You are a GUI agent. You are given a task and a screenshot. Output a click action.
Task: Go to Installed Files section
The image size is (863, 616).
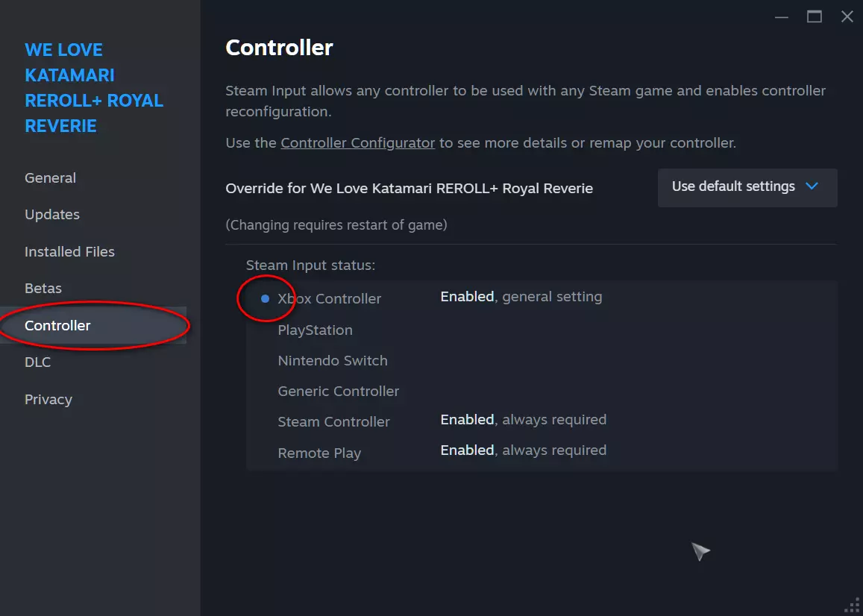[69, 252]
